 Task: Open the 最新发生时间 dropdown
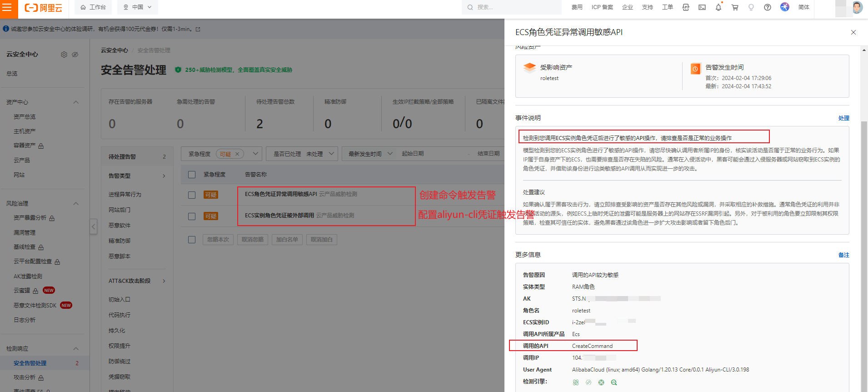coord(370,154)
